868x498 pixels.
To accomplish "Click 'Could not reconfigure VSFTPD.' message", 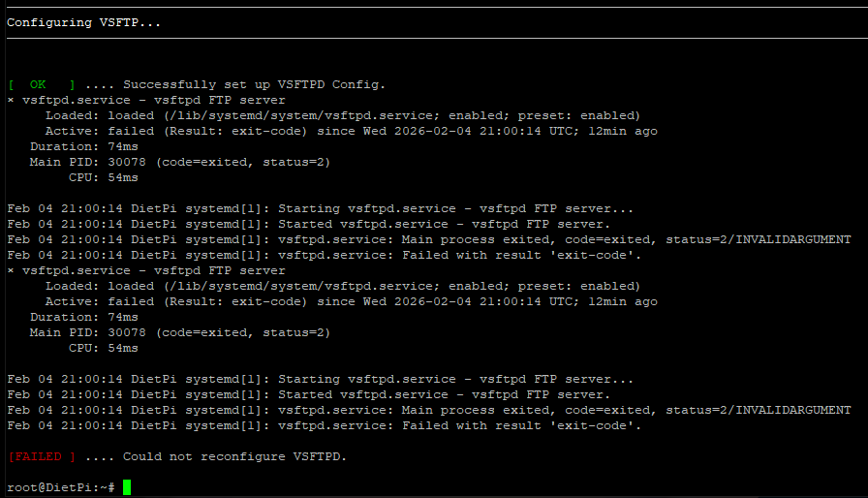I will click(x=234, y=456).
